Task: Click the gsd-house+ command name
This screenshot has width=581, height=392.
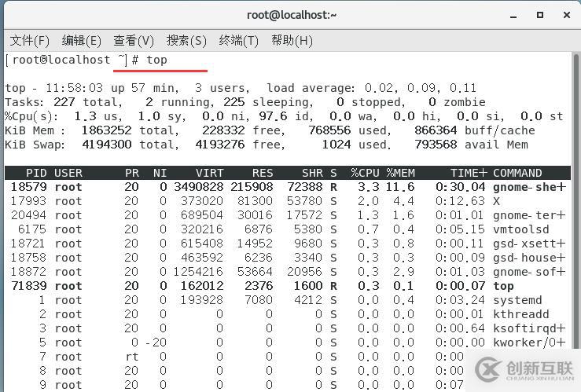Action: [x=529, y=257]
